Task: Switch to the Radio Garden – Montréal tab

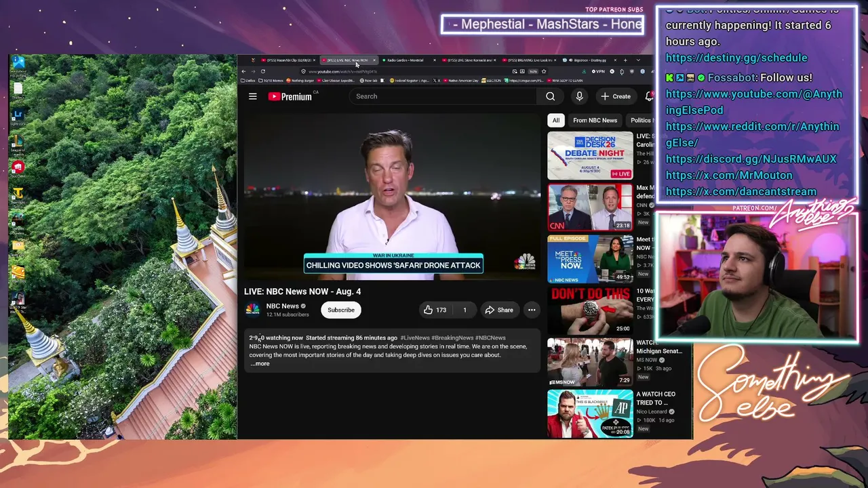Action: click(x=409, y=60)
